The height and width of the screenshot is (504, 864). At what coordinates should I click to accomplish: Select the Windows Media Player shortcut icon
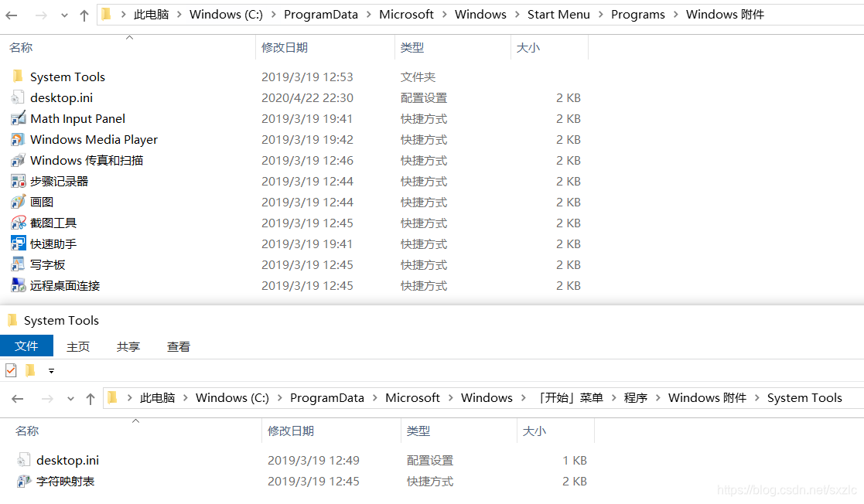pos(18,139)
